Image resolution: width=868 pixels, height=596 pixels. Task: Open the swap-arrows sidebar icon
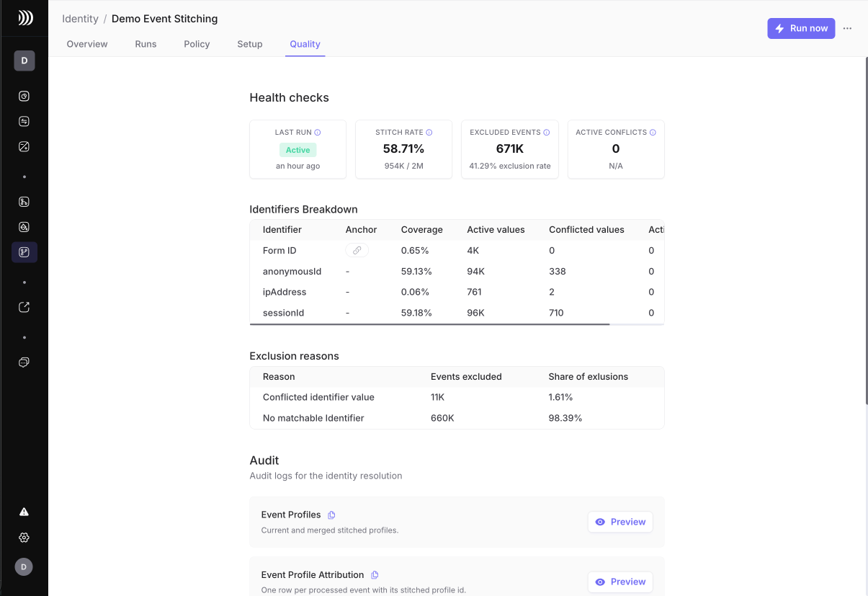click(24, 121)
